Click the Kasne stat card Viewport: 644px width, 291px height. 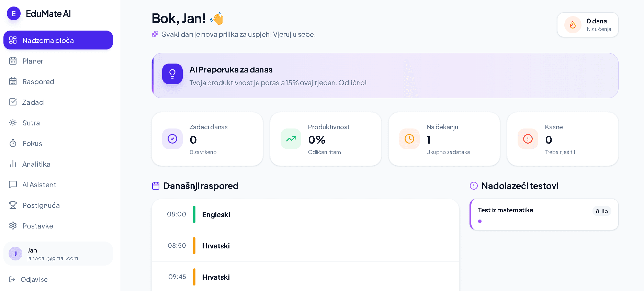[563, 139]
